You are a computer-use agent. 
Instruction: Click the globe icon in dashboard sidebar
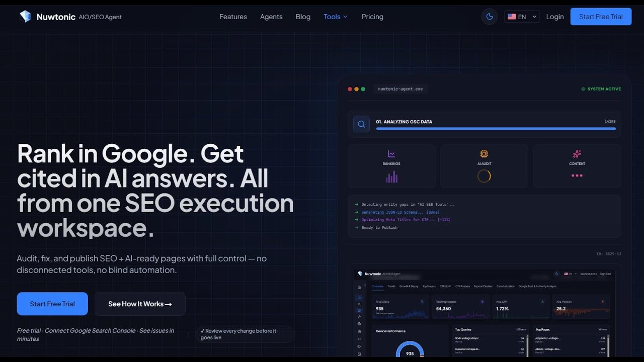click(x=359, y=324)
